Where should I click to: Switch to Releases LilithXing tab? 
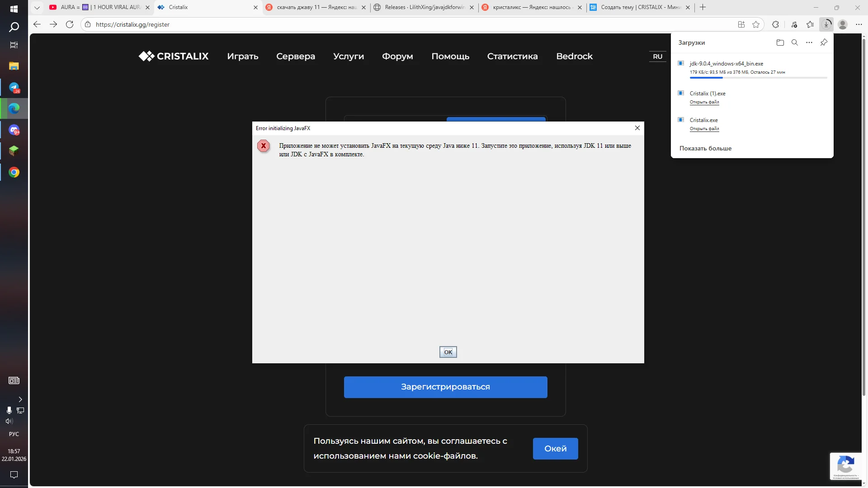pyautogui.click(x=424, y=7)
